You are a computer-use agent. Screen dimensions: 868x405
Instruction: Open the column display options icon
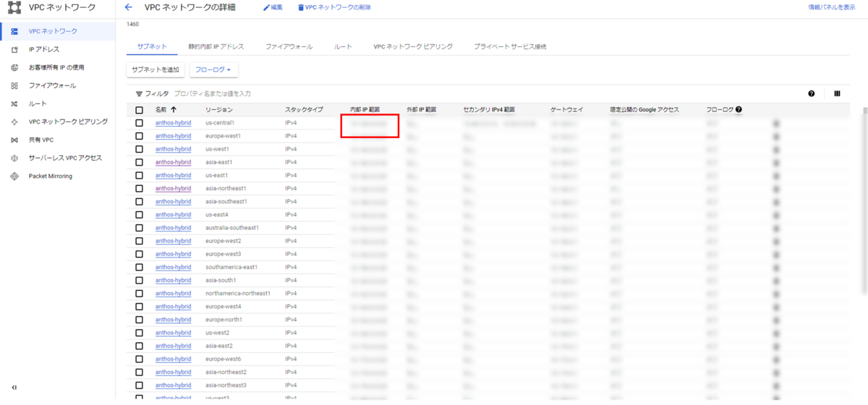point(837,93)
